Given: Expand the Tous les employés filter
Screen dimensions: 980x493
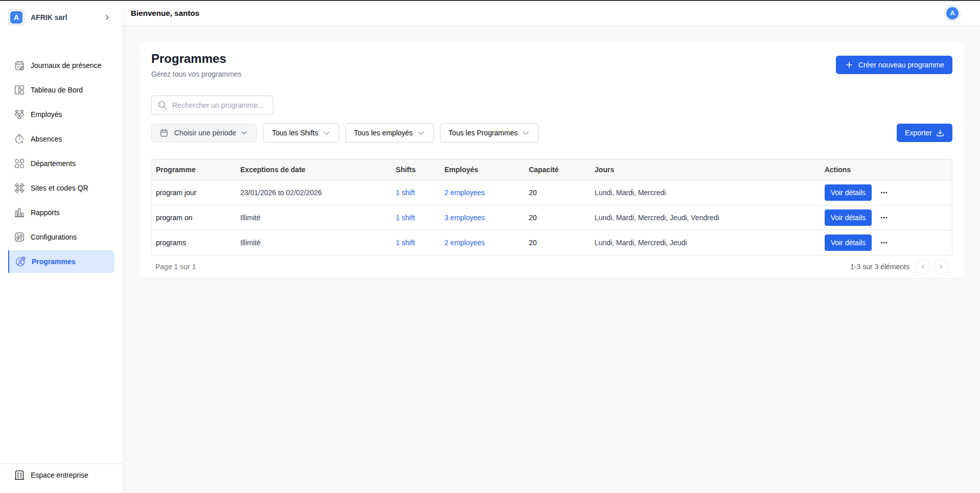Looking at the screenshot, I should 389,133.
